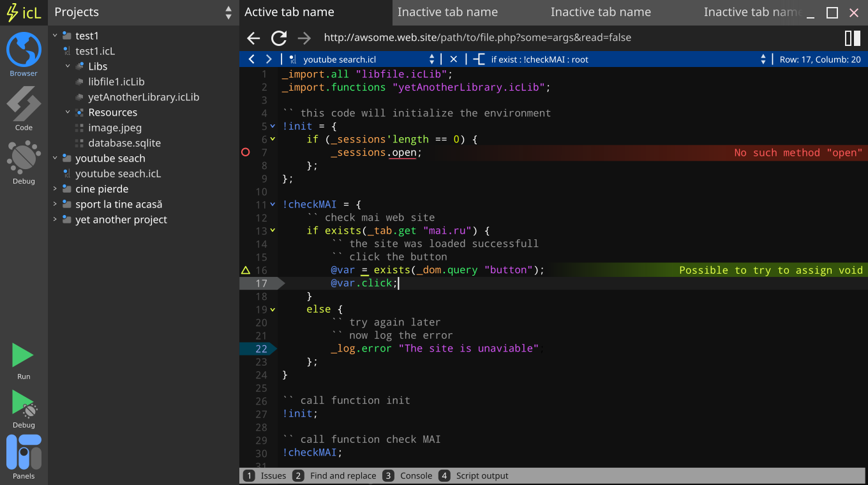Screen dimensions: 868x485
Task: Fold the !init block at line 5
Action: [273, 126]
